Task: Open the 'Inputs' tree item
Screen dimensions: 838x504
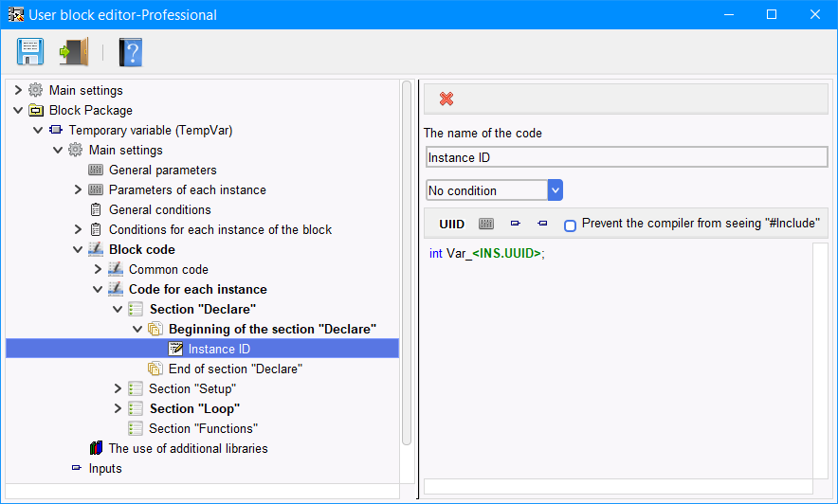Action: click(x=104, y=468)
